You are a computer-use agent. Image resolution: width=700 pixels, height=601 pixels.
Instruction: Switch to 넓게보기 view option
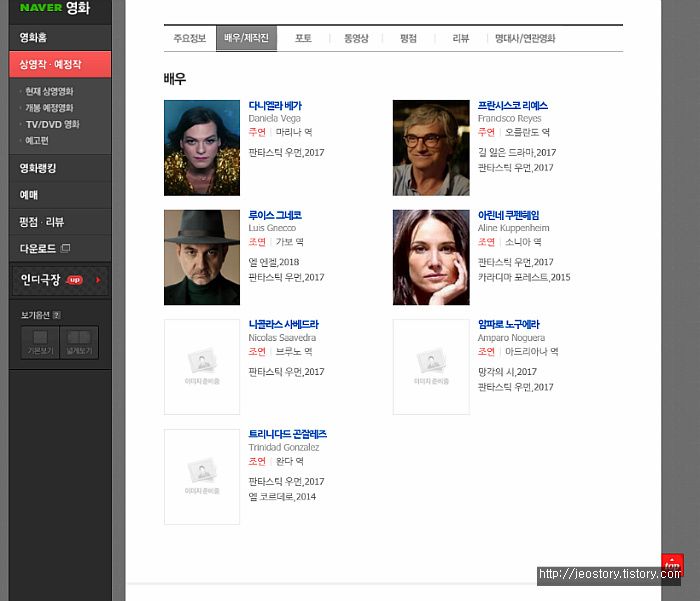[x=79, y=342]
